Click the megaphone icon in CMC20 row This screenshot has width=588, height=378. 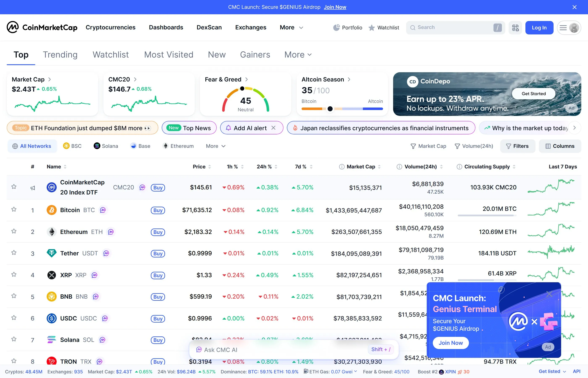pyautogui.click(x=33, y=188)
